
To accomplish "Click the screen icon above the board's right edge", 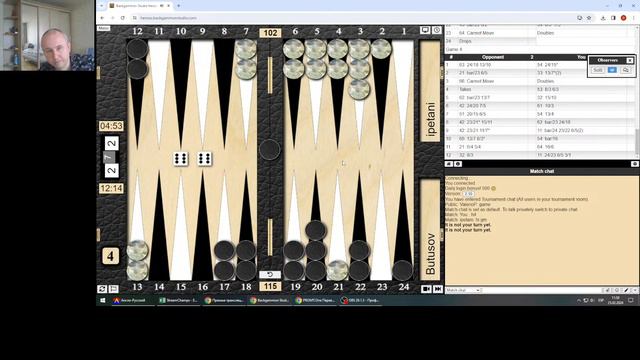I will click(x=425, y=30).
